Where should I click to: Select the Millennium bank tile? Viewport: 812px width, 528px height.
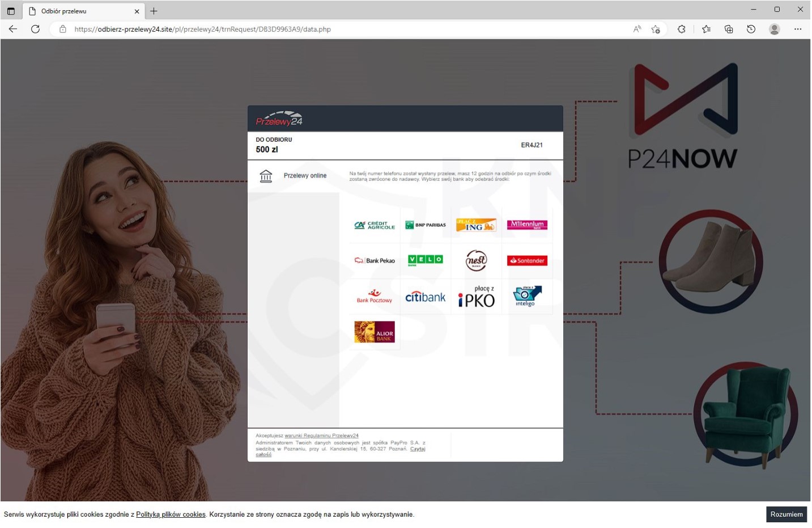pyautogui.click(x=527, y=225)
